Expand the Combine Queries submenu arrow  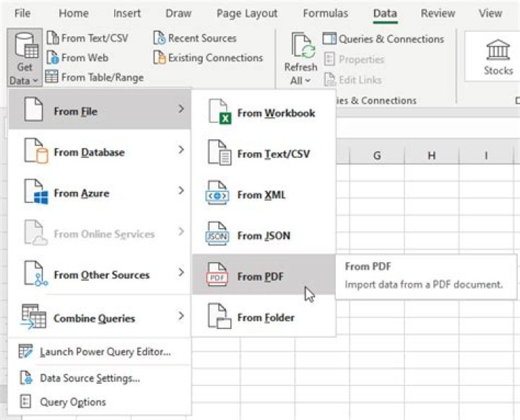tap(181, 316)
